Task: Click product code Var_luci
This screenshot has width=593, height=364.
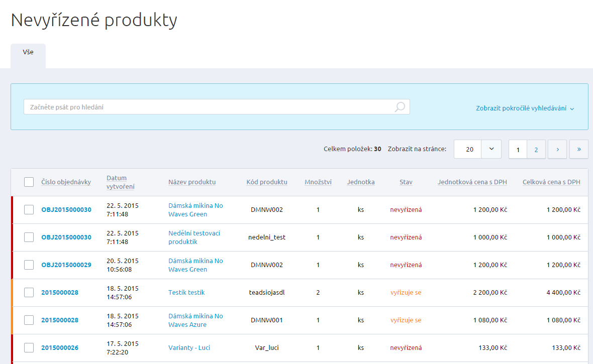Action: coord(267,347)
